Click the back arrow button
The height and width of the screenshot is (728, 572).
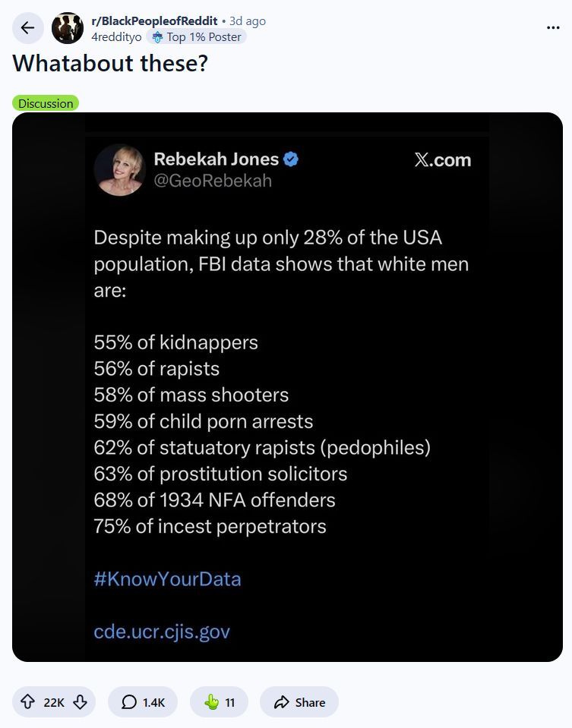click(x=28, y=28)
